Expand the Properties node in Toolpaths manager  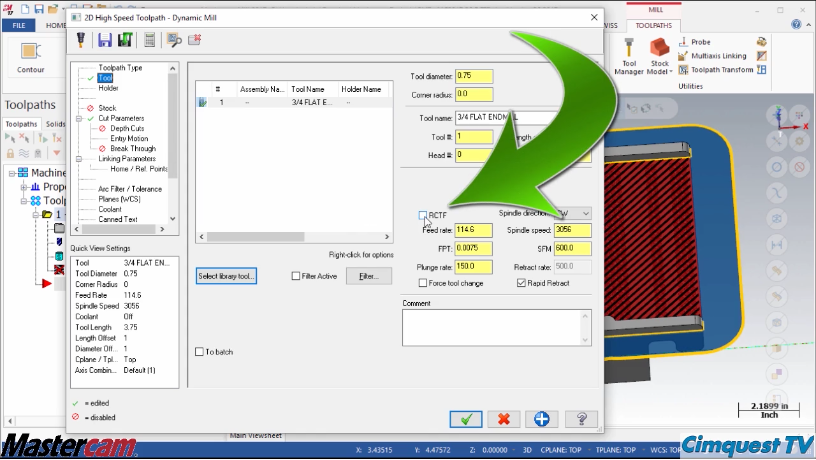coord(23,187)
